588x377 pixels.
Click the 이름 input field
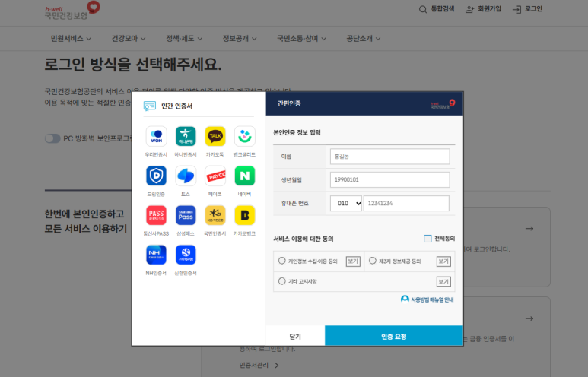(389, 157)
